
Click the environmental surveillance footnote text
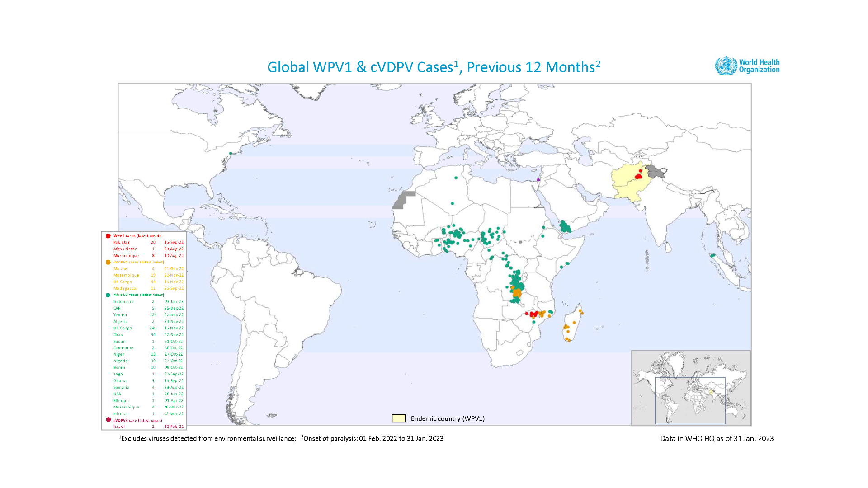point(208,438)
